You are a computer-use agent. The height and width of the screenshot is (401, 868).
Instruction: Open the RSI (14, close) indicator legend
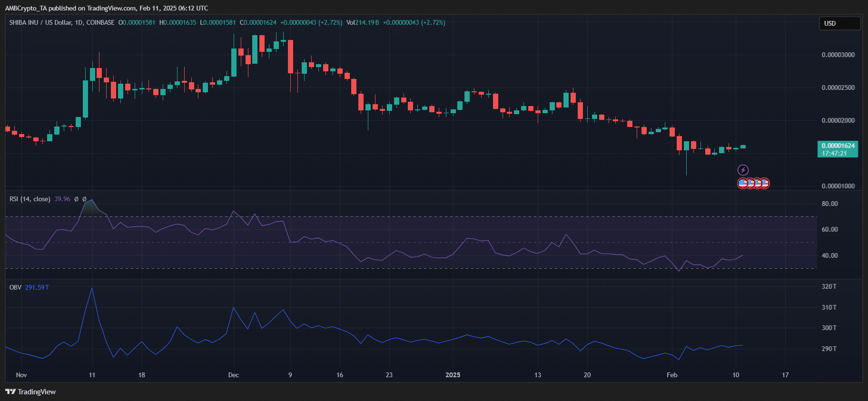[x=30, y=199]
